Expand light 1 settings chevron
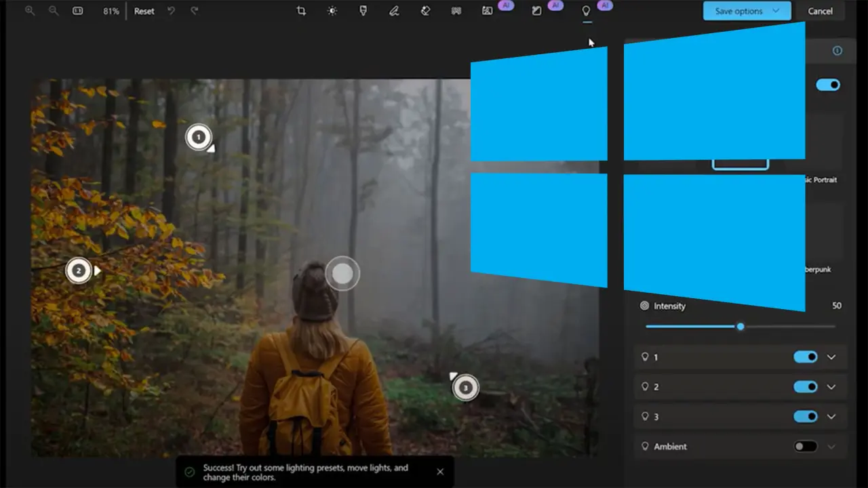Image resolution: width=868 pixels, height=488 pixels. point(831,357)
